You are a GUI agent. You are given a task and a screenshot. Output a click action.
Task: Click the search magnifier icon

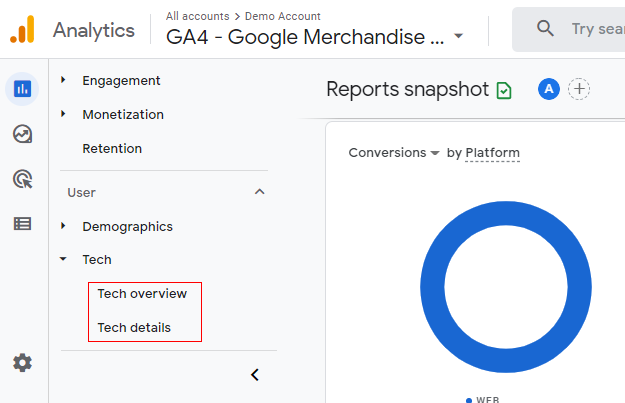(x=545, y=29)
